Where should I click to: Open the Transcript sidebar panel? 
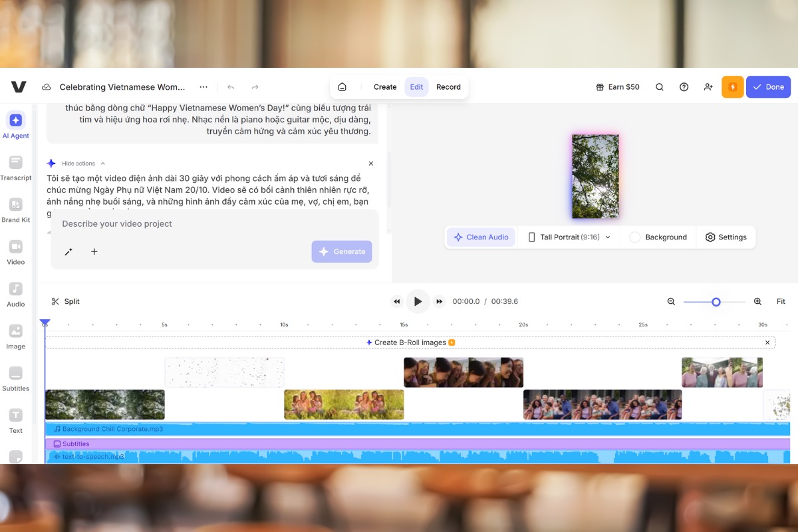coord(16,168)
